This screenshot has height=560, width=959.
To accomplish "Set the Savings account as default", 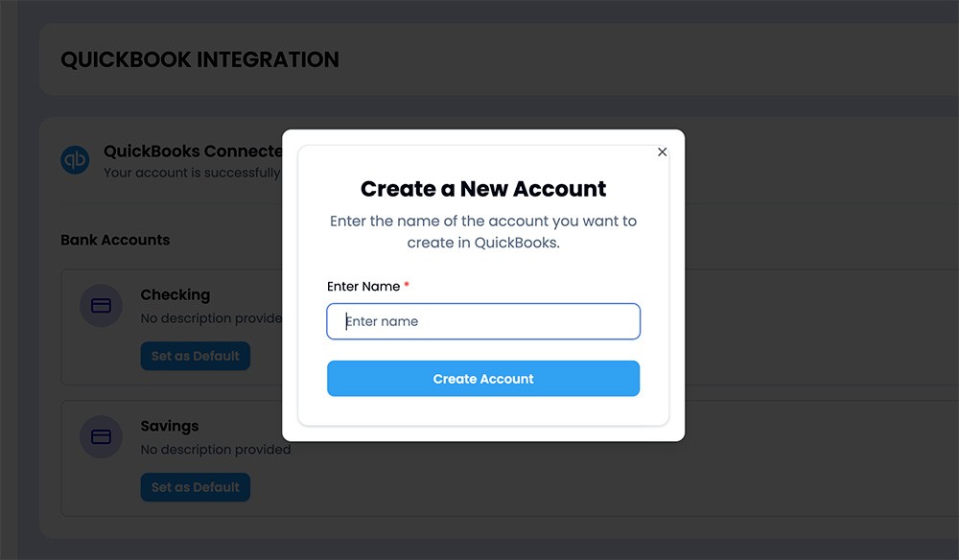I will point(195,487).
